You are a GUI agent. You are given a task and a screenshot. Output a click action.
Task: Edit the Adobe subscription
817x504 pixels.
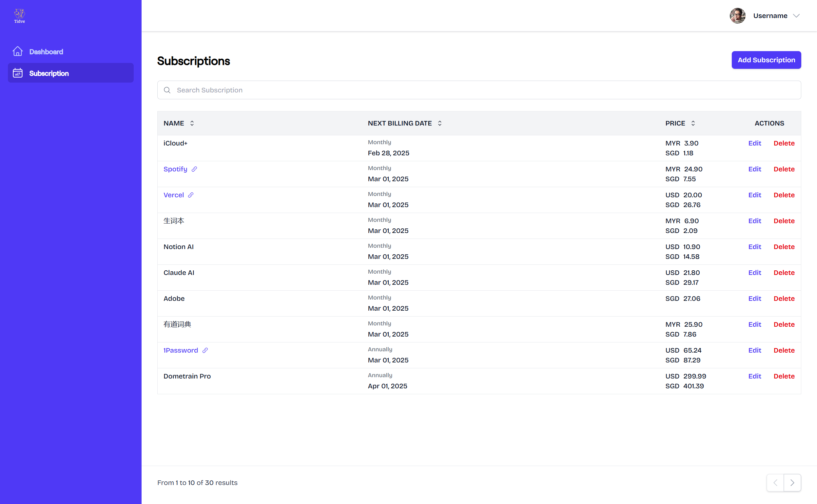click(x=755, y=299)
